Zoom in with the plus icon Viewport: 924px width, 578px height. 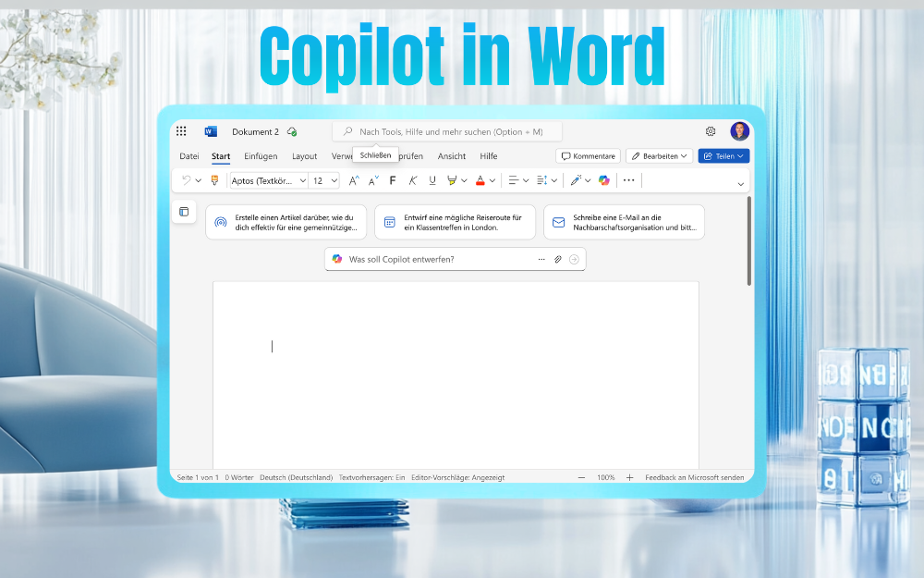[x=629, y=477]
